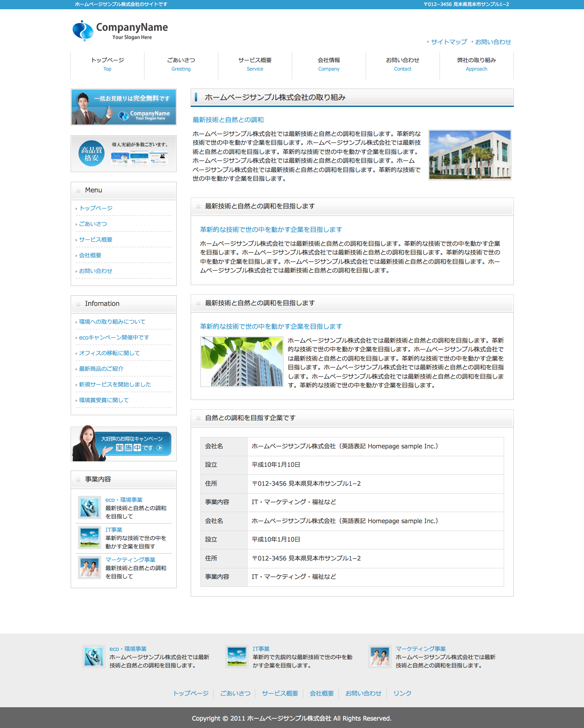Click the footer IT事業 landscape icon
The image size is (584, 728).
pyautogui.click(x=237, y=656)
